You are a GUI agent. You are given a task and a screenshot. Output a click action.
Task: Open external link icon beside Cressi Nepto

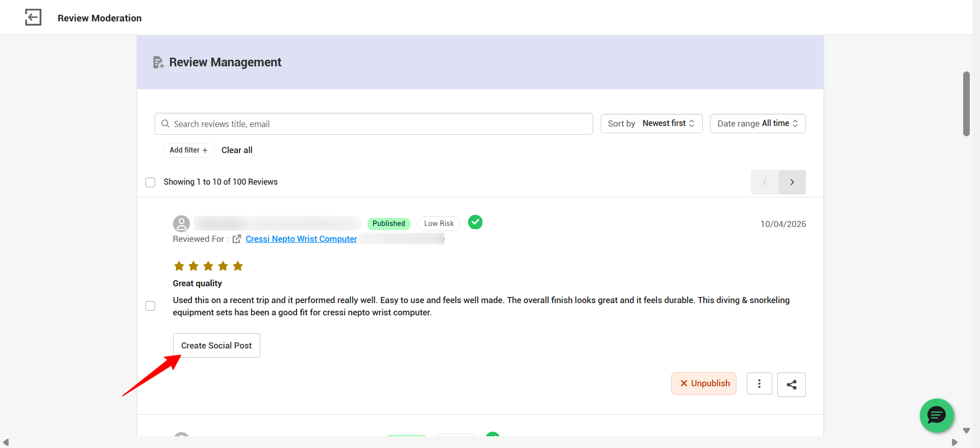pos(237,239)
